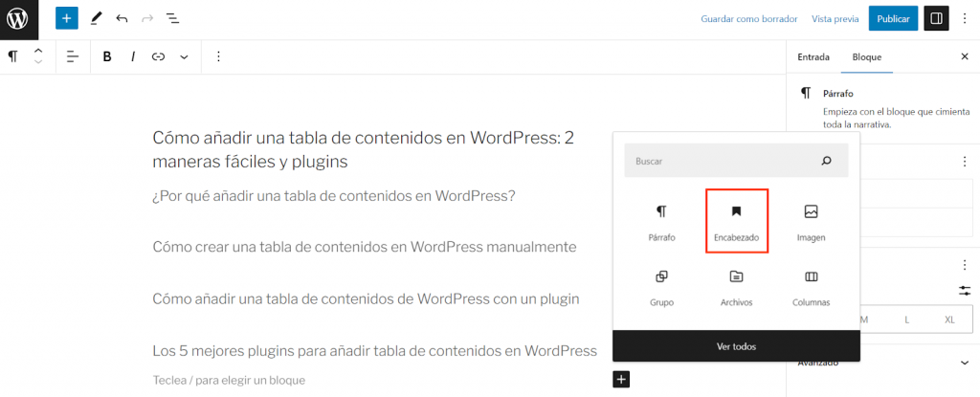Select the XL font size option

point(949,320)
